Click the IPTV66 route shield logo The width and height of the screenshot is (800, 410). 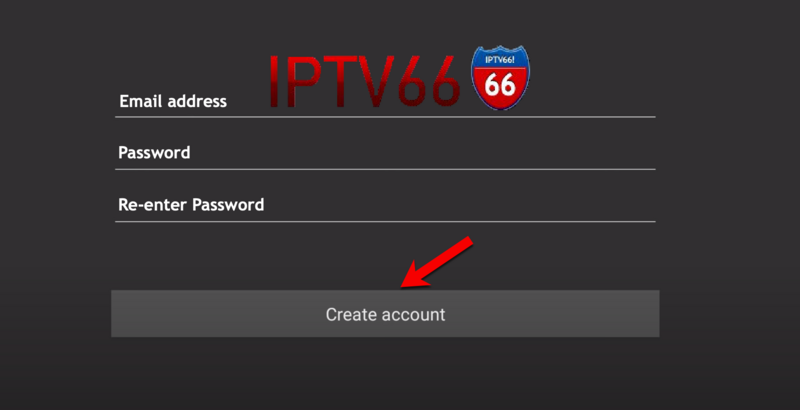pos(500,78)
